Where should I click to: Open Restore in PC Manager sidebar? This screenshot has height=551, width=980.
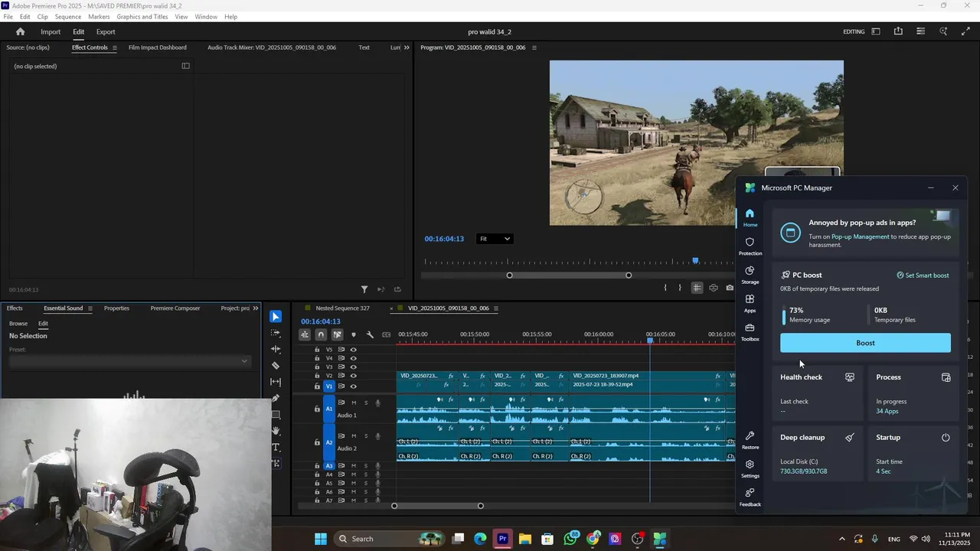pyautogui.click(x=750, y=440)
